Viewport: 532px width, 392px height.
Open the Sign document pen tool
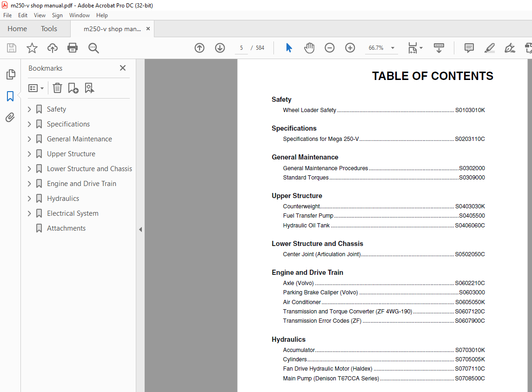[x=510, y=48]
